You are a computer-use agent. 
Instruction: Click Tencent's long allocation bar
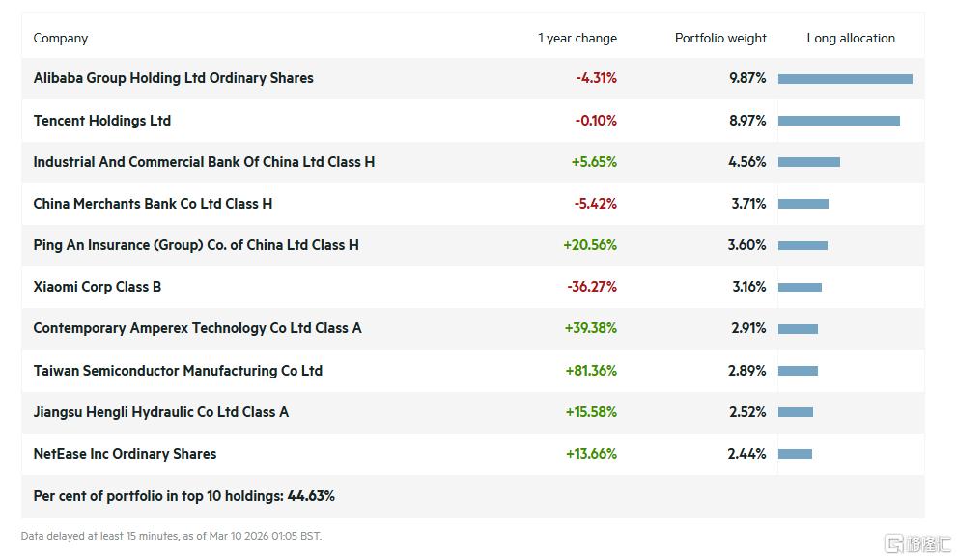point(838,121)
